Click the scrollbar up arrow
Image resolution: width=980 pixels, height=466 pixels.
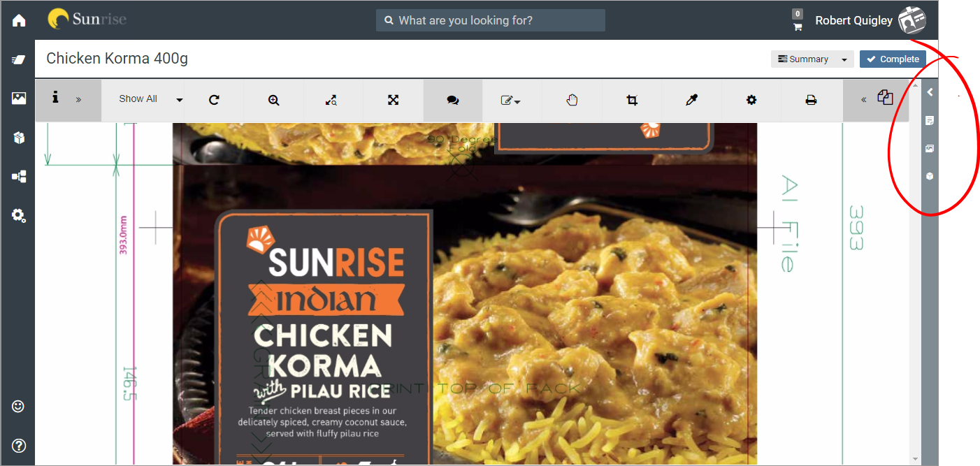click(x=915, y=85)
